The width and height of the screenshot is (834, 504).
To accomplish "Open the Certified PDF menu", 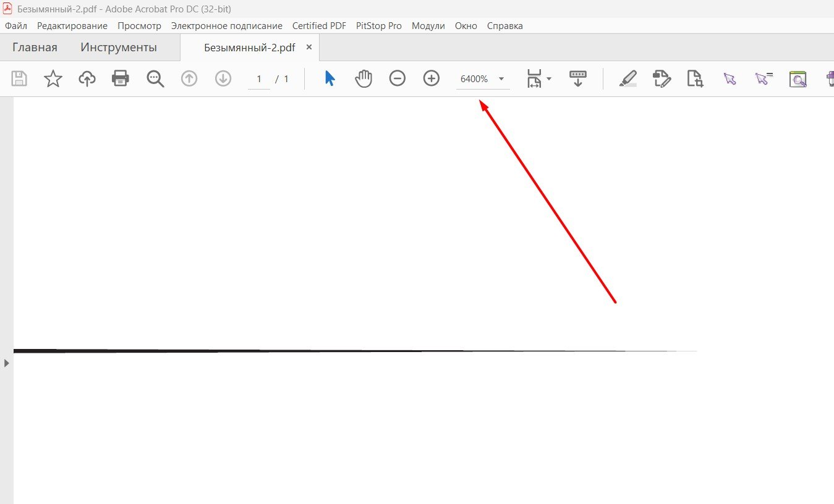I will click(319, 26).
